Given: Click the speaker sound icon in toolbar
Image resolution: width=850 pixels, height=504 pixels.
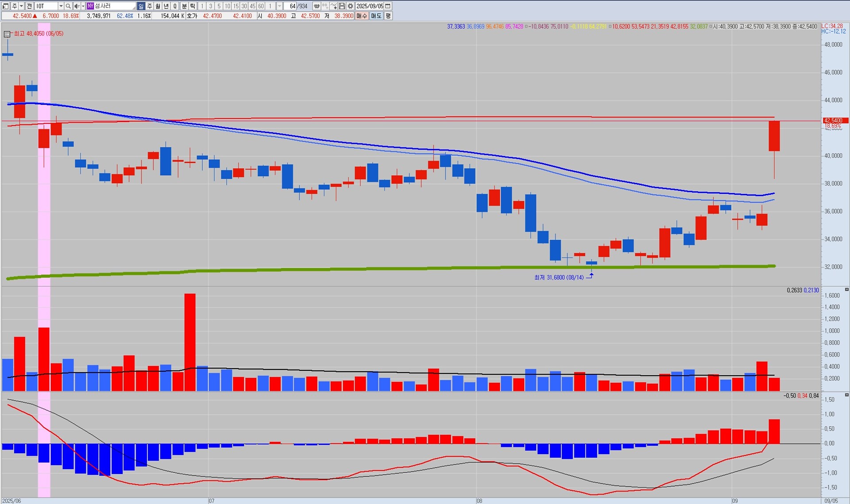Looking at the screenshot, I should (x=76, y=6).
